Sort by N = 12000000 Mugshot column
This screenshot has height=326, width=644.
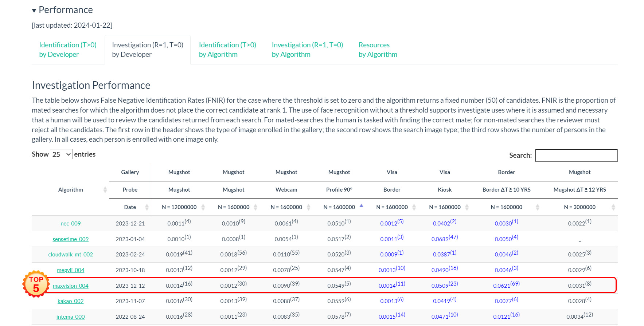203,207
